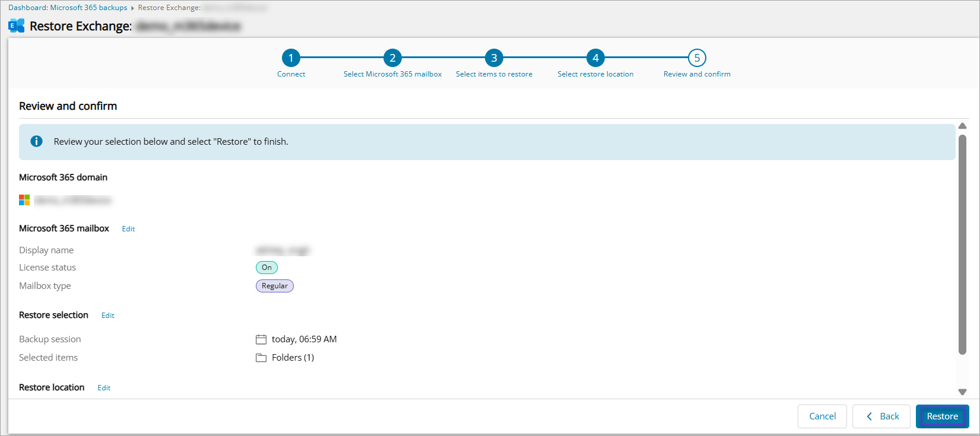Jump to step 2 Select Microsoft 365 mailbox

392,58
